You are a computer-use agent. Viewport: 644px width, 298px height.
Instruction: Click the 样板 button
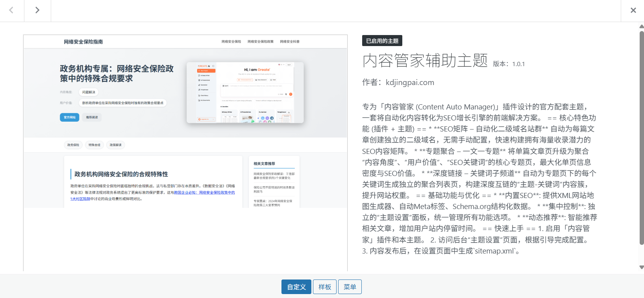coord(325,287)
